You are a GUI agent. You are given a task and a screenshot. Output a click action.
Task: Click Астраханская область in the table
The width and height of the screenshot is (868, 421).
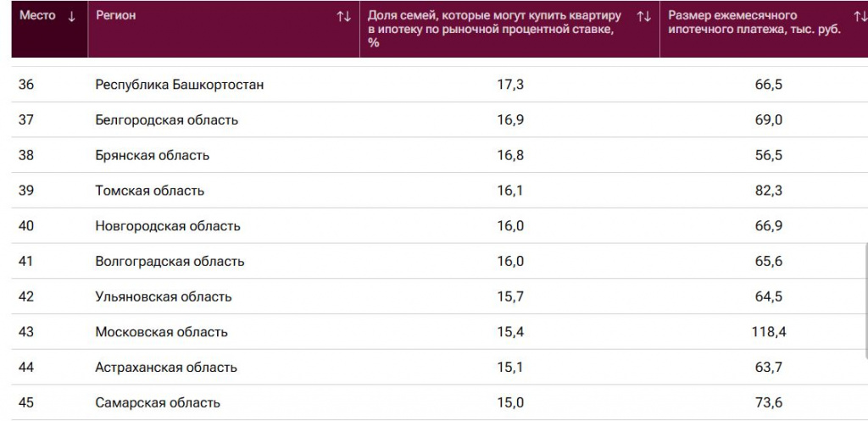pos(166,368)
